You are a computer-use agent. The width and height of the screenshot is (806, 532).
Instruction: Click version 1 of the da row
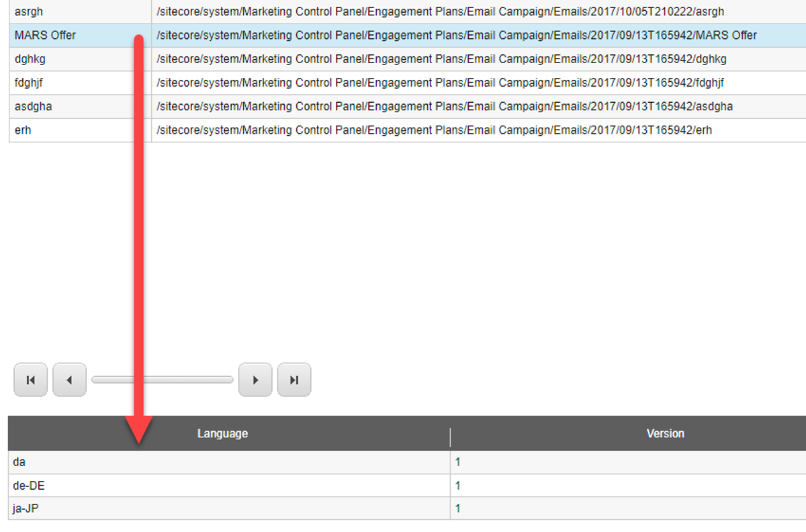pos(458,462)
